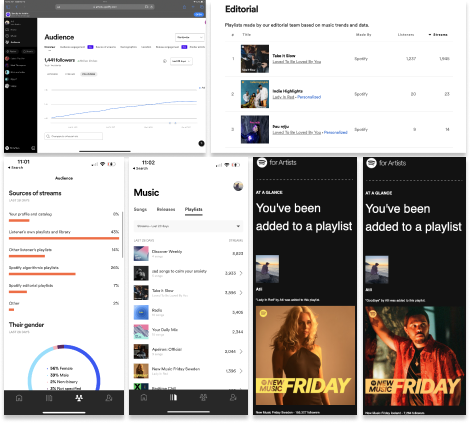Open the underlined first Audience tab on iPad
The width and height of the screenshot is (470, 423).
tap(50, 47)
